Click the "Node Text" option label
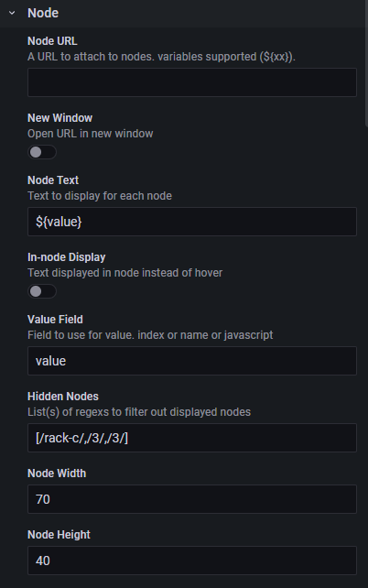The image size is (368, 588). [x=53, y=180]
